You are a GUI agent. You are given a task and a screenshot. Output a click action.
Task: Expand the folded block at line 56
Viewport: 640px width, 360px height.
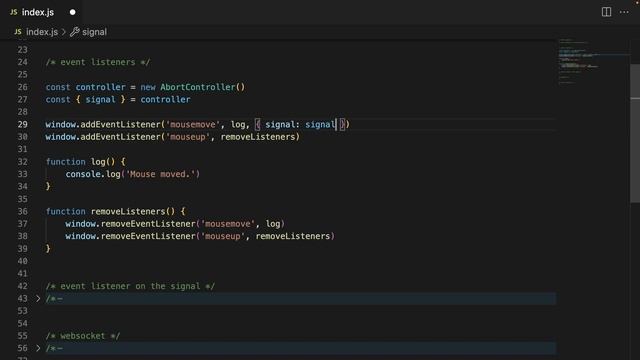38,348
